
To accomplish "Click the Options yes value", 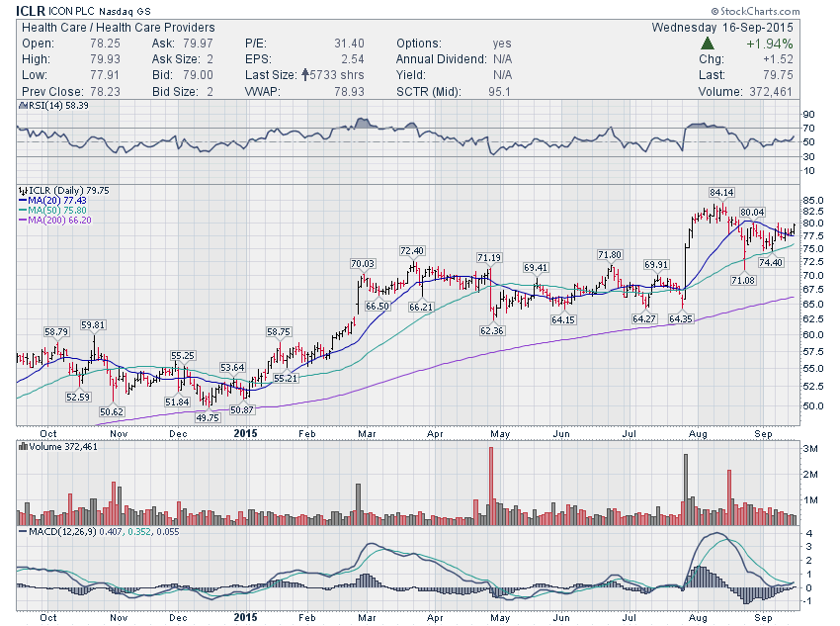I will (502, 44).
